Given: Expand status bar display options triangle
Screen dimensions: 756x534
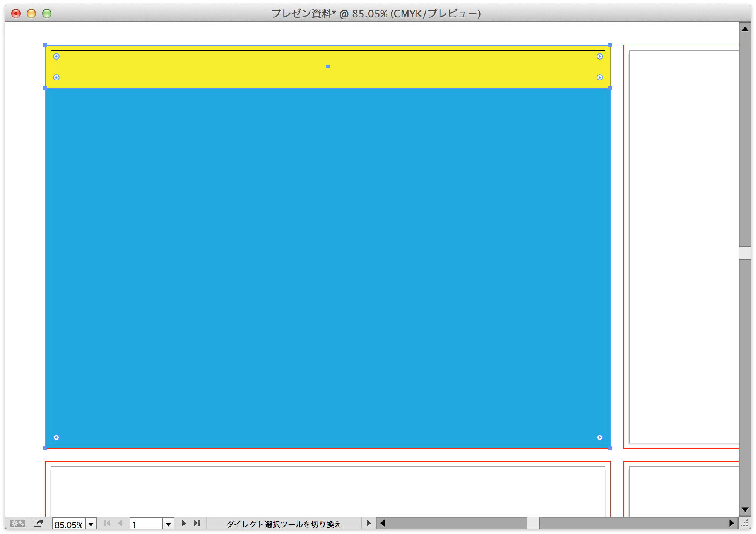Looking at the screenshot, I should (x=368, y=524).
